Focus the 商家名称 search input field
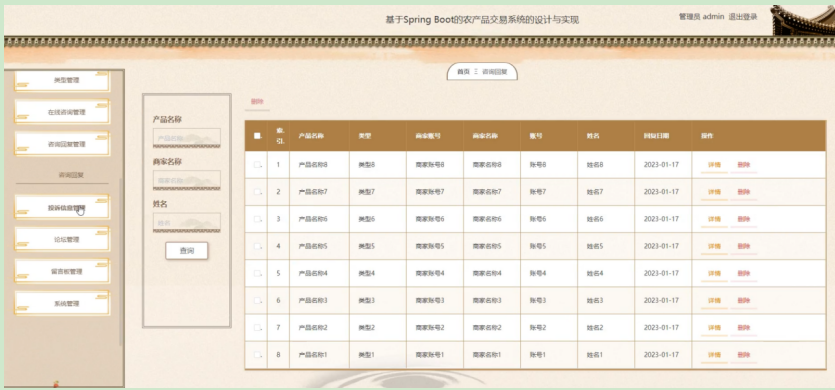 (186, 181)
